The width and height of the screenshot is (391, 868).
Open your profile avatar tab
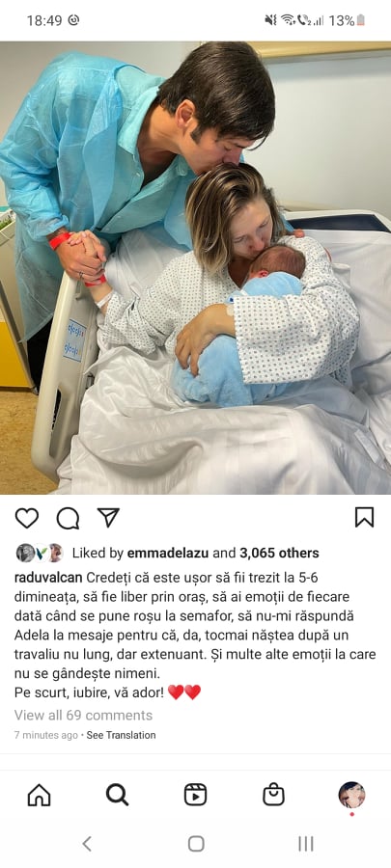[x=351, y=795]
